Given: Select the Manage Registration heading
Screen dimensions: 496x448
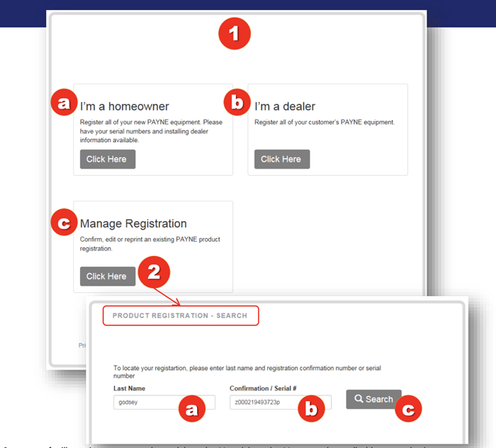Looking at the screenshot, I should tap(133, 223).
